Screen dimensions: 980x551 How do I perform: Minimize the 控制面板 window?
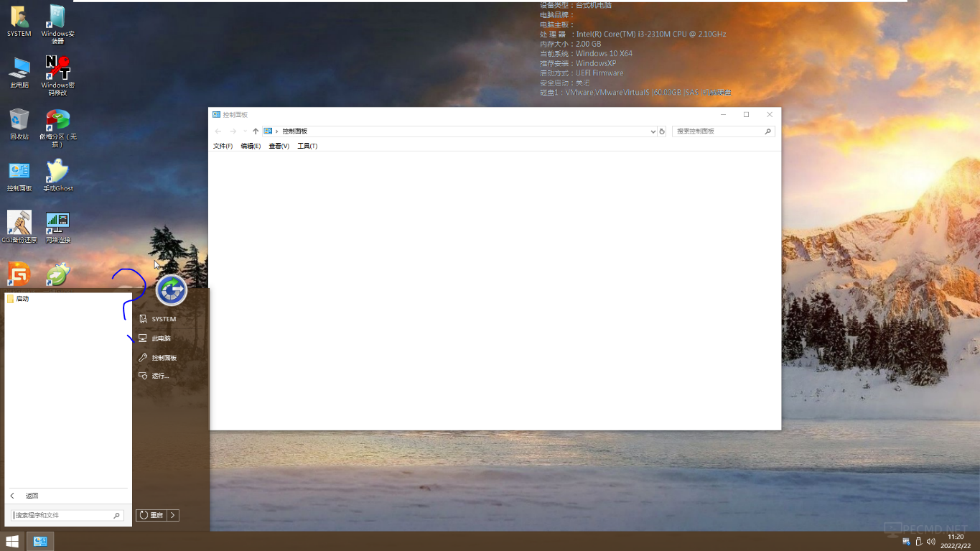coord(723,114)
